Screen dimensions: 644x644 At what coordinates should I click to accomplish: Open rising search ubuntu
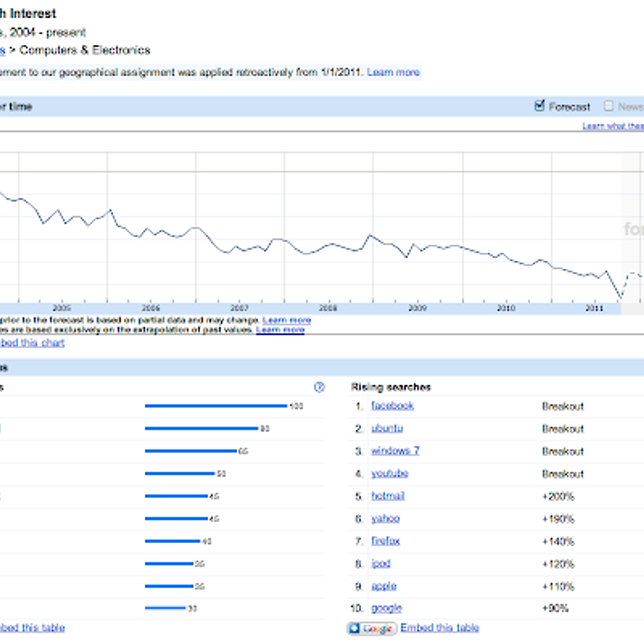(387, 428)
